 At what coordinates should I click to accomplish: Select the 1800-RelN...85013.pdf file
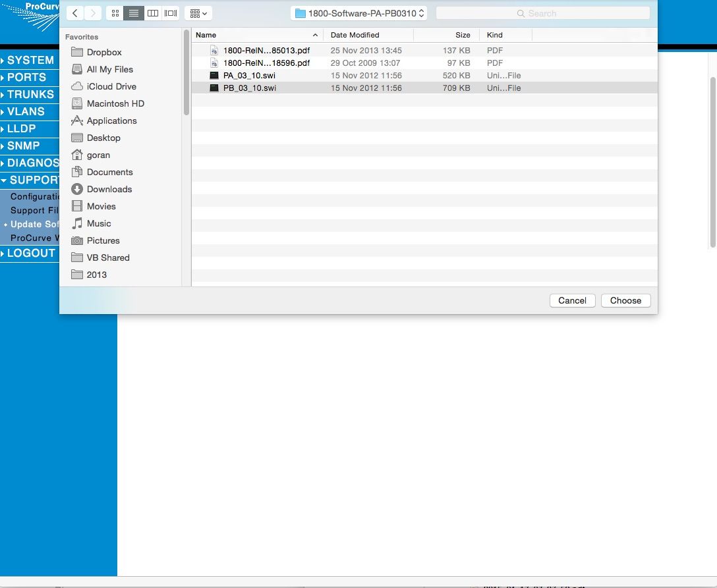pos(424,50)
